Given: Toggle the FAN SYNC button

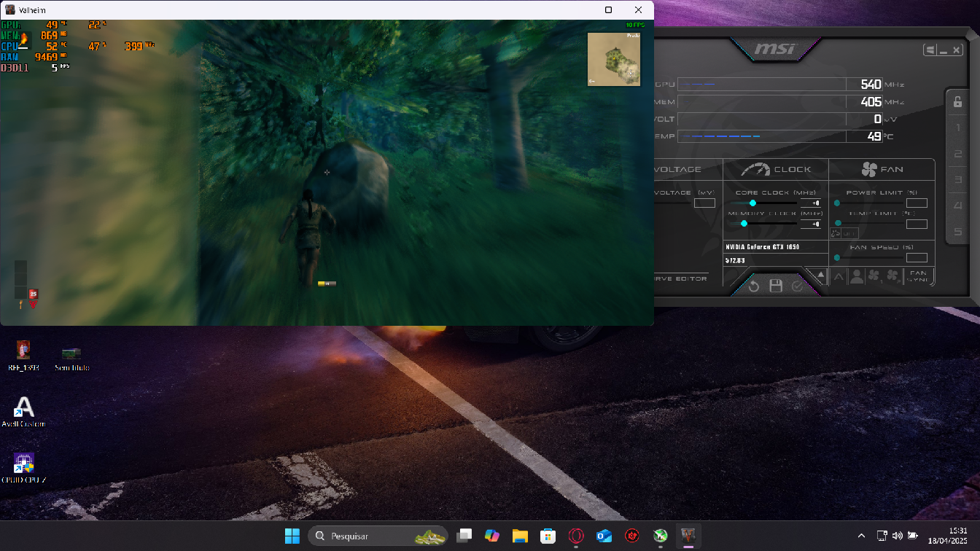Looking at the screenshot, I should [x=918, y=277].
